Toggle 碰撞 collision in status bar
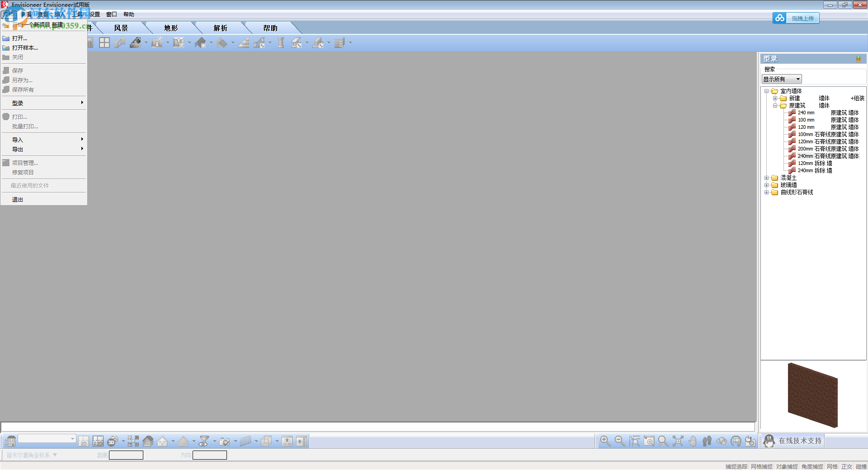The height and width of the screenshot is (470, 868). 861,466
